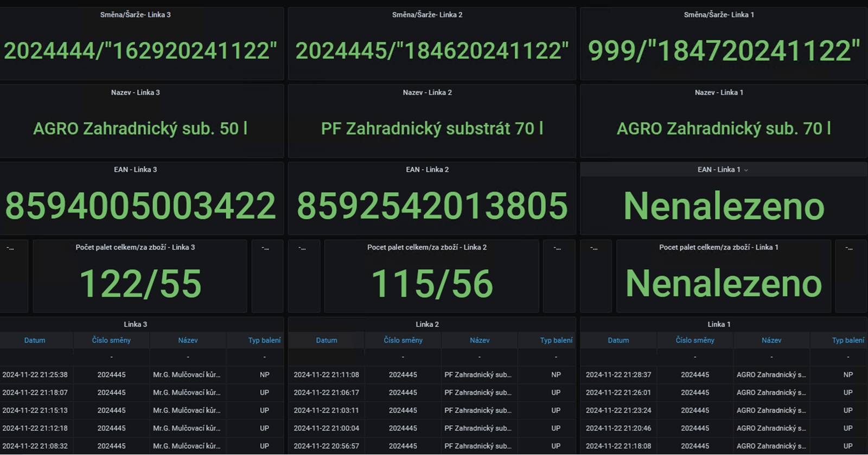Click the Linka 2 table panel title
This screenshot has width=868, height=455.
[427, 324]
